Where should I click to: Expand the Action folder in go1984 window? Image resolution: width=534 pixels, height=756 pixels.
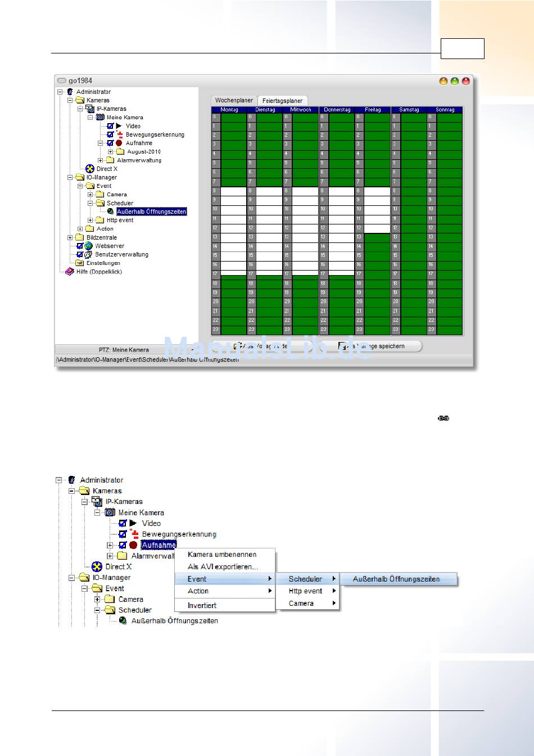pos(80,228)
